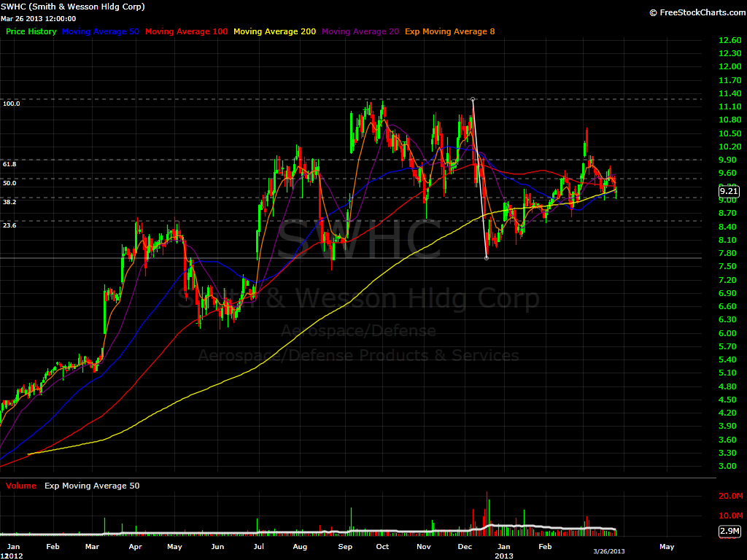Screen dimensions: 747x560
Task: Open the Exp Moving Average 8 settings
Action: tap(449, 31)
